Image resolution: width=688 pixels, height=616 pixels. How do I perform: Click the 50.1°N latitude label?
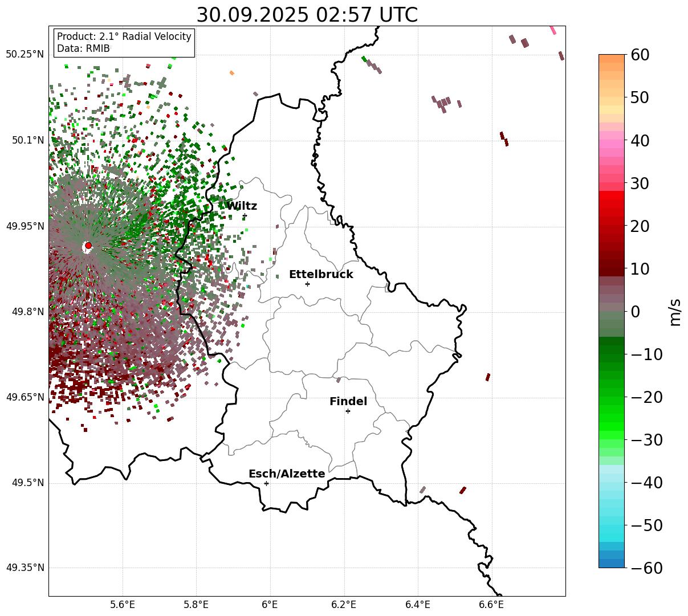27,140
